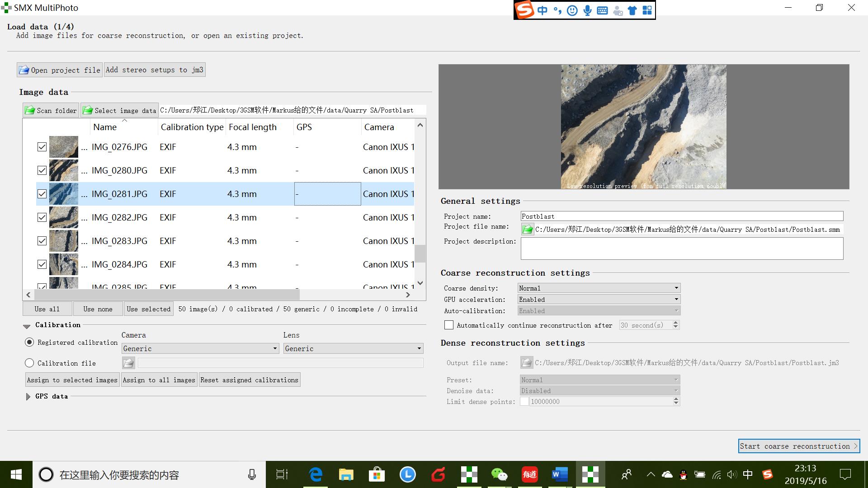Screen dimensions: 868x488
Task: Expand the GPS data section
Action: coord(28,396)
